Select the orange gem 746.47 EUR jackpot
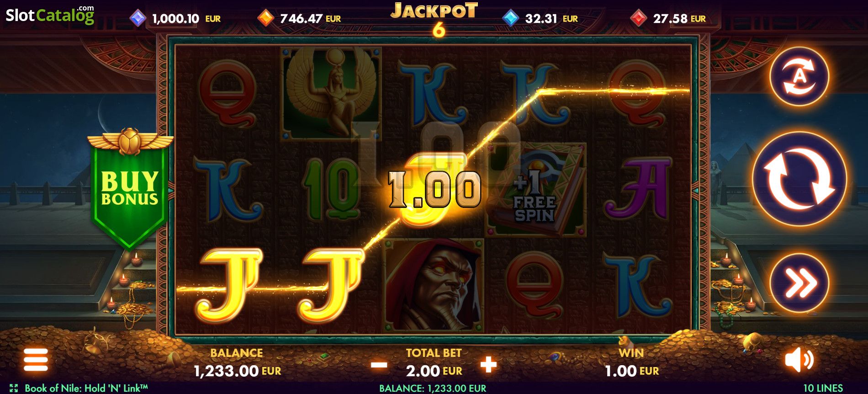This screenshot has width=868, height=394. click(x=299, y=18)
